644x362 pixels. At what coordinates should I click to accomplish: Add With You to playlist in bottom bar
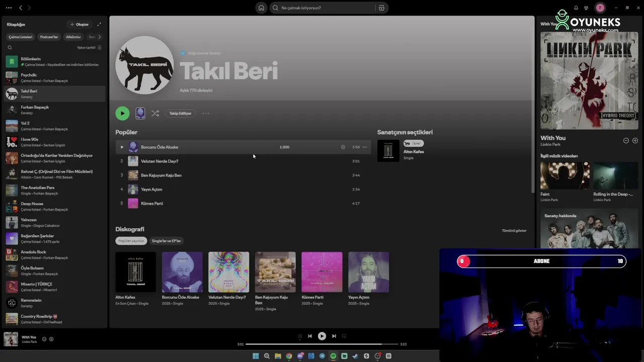coord(51,339)
